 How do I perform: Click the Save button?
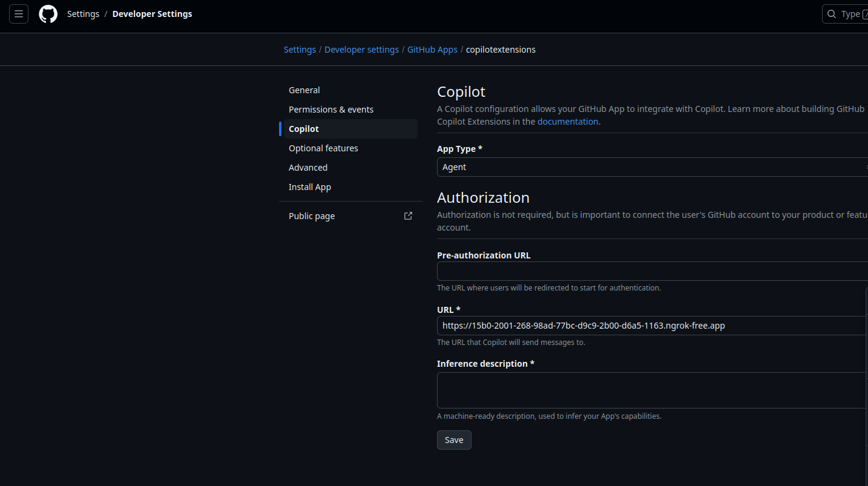[453, 439]
